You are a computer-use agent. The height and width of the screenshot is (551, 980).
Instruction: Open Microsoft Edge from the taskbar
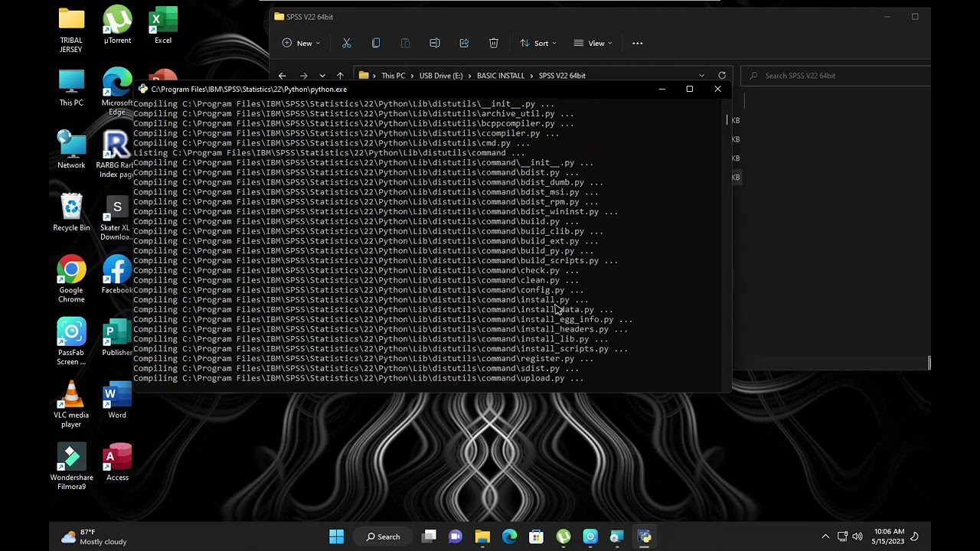pyautogui.click(x=509, y=536)
